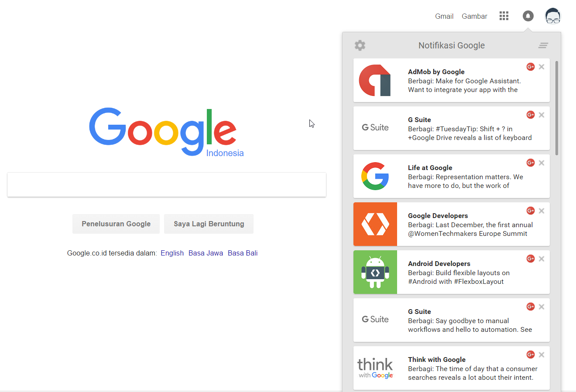Open the Life at Google logo thumbnail
This screenshot has height=392, width=576.
[x=375, y=176]
